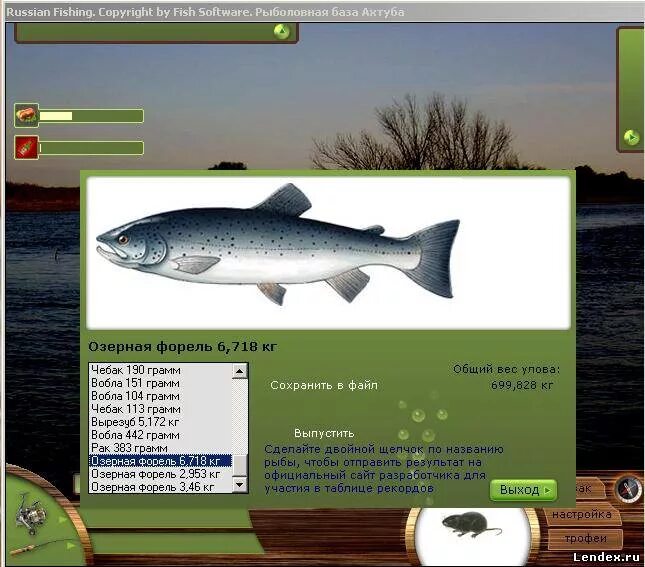
Task: Select Рак 383 грамм in the list
Action: [160, 448]
